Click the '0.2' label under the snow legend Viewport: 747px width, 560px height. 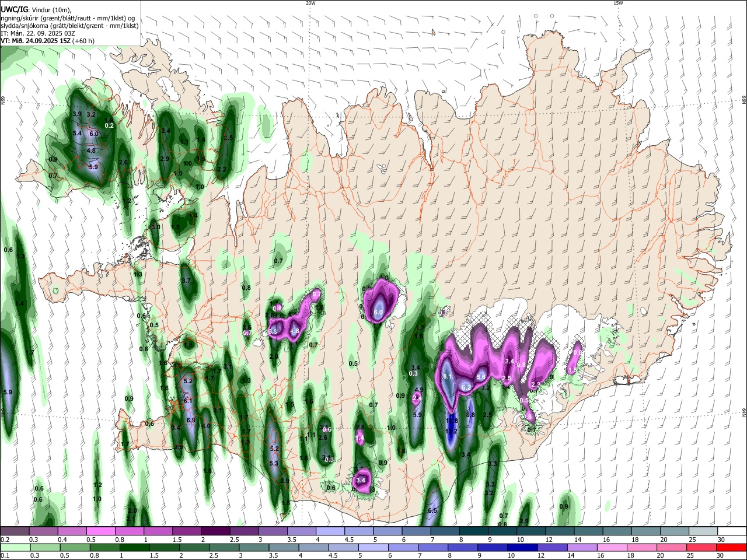tap(5, 540)
